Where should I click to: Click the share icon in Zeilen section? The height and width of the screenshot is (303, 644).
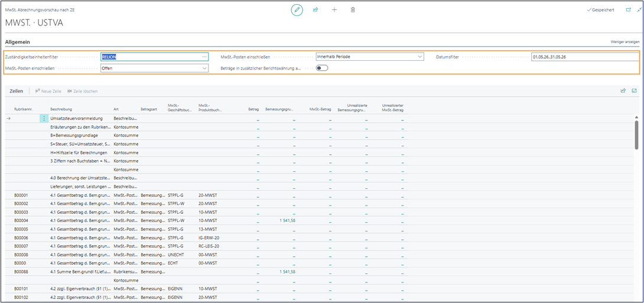click(x=623, y=91)
